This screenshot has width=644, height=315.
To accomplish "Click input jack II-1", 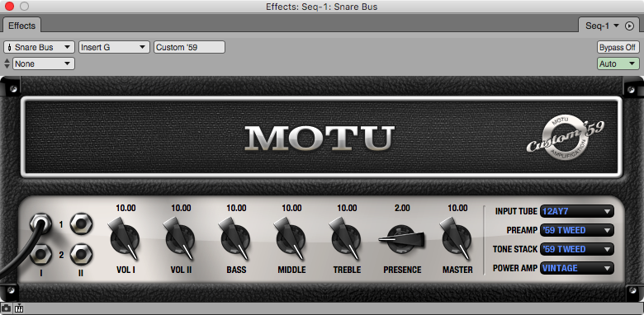I will [x=81, y=223].
